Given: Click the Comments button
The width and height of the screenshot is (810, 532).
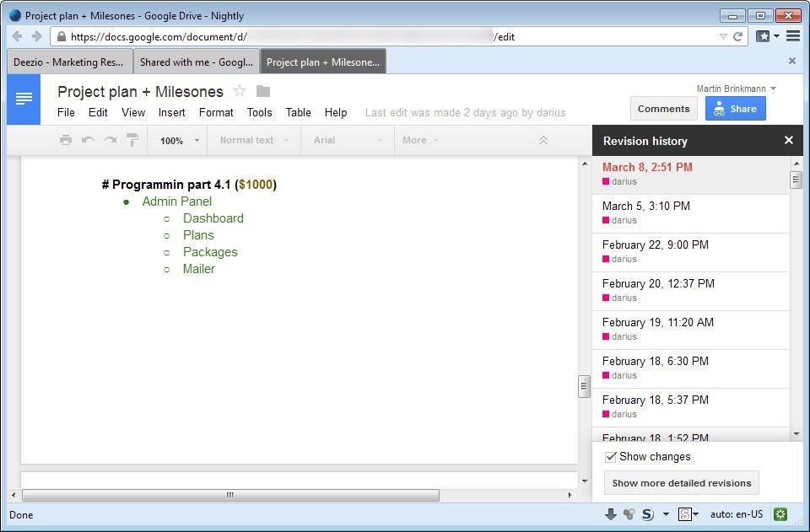Looking at the screenshot, I should [663, 109].
